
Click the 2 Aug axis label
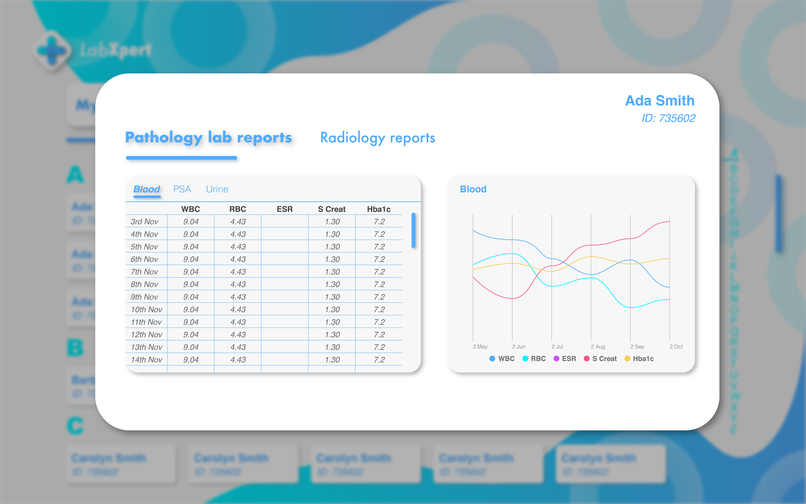tap(598, 347)
